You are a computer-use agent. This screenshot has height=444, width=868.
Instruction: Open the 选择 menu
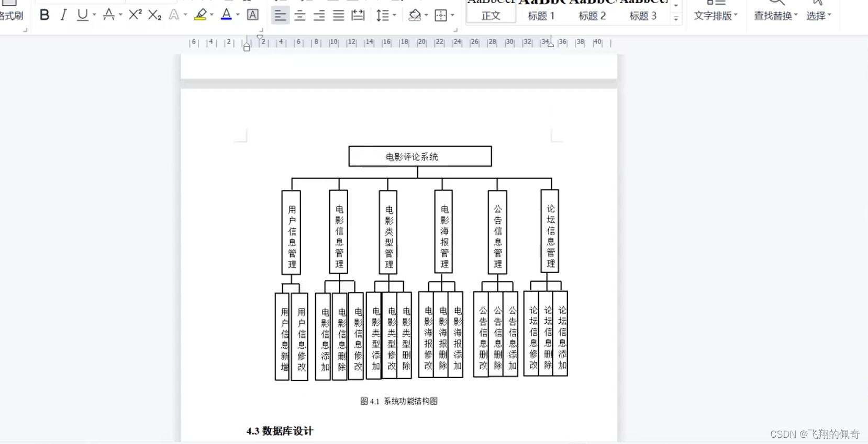pos(819,16)
